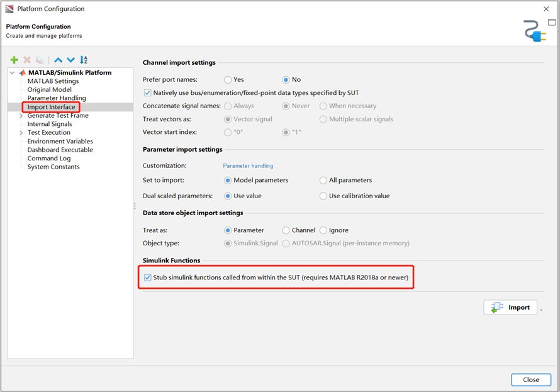Click the move up arrow icon
Viewport: 560px width, 392px height.
59,60
